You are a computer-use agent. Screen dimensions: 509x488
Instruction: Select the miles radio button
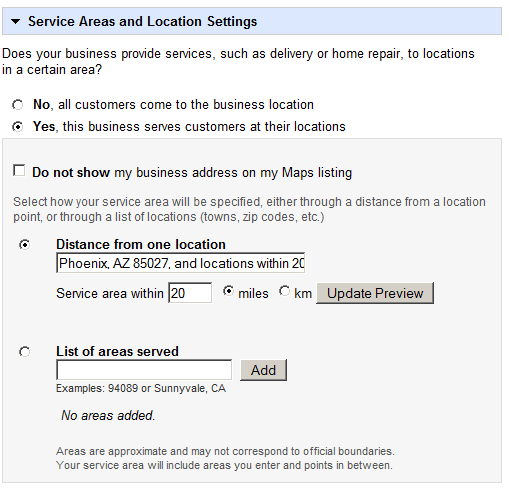point(228,291)
